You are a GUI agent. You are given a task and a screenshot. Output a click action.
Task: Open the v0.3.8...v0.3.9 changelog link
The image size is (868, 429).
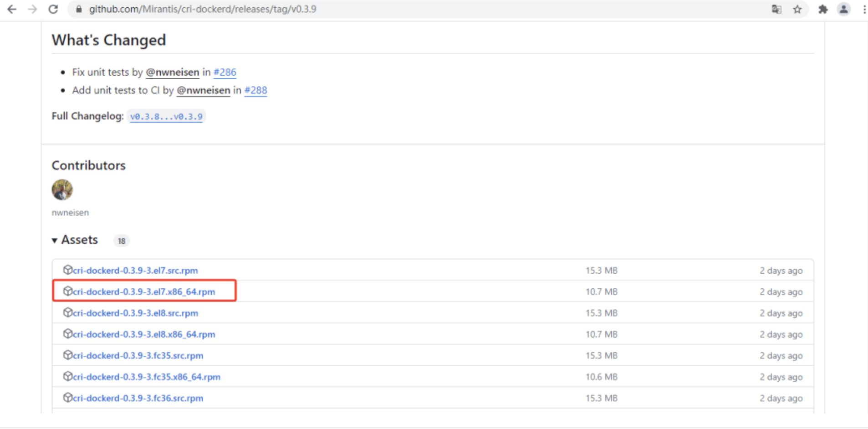coord(166,117)
